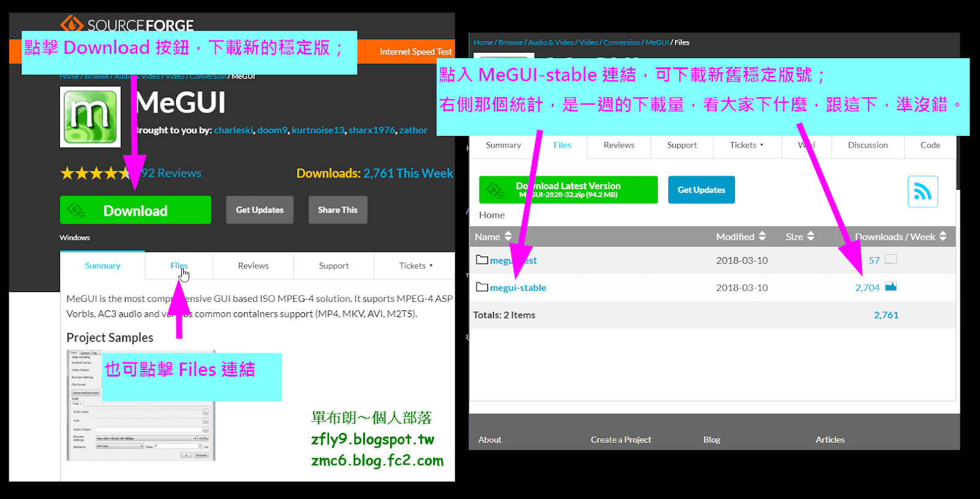
Task: Open the megui-stable folder link
Action: click(518, 288)
